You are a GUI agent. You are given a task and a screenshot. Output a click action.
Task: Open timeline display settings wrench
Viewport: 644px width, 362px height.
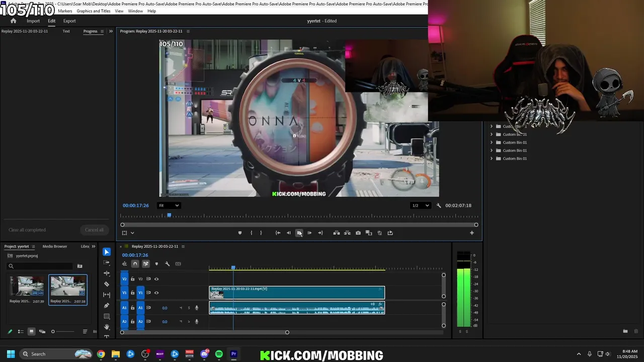pyautogui.click(x=168, y=263)
